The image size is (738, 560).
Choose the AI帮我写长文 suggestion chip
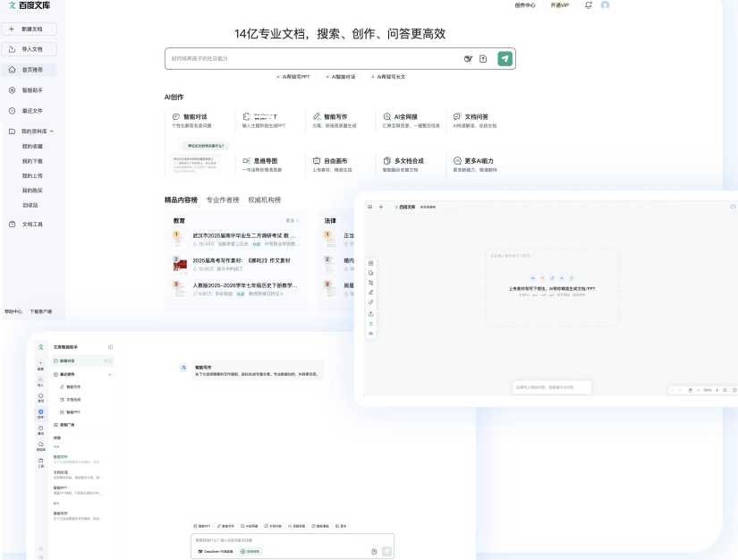(x=388, y=77)
